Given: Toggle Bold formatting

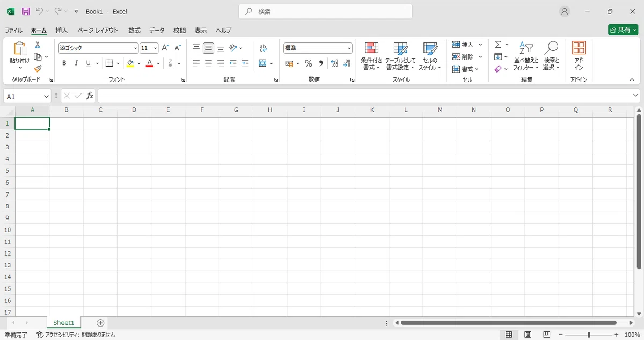Looking at the screenshot, I should [64, 63].
